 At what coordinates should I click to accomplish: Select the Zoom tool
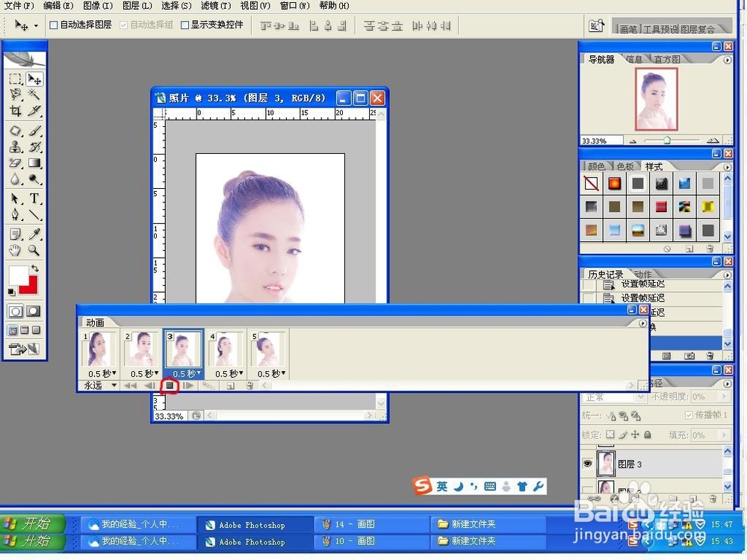[x=34, y=250]
